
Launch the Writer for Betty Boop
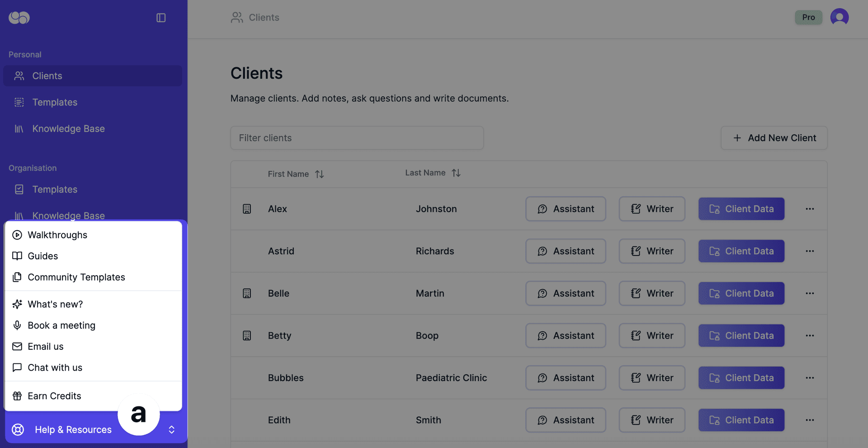tap(651, 335)
